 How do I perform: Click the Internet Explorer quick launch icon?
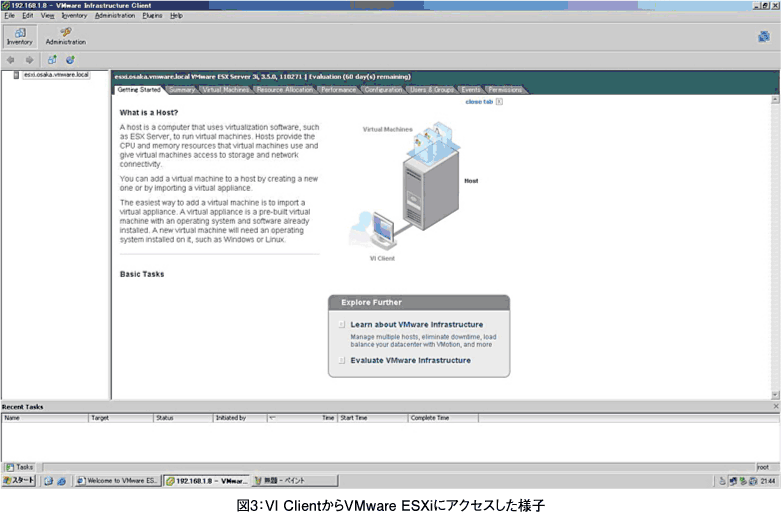click(61, 481)
